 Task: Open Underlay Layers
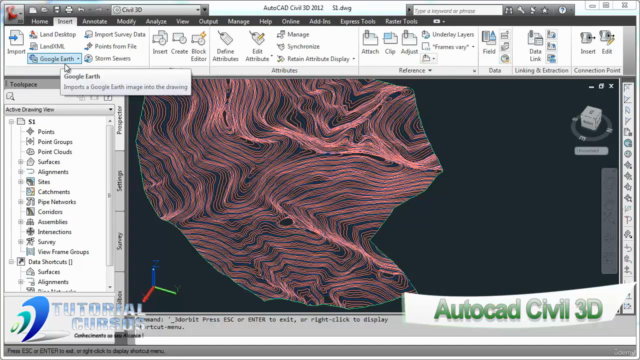pos(448,35)
